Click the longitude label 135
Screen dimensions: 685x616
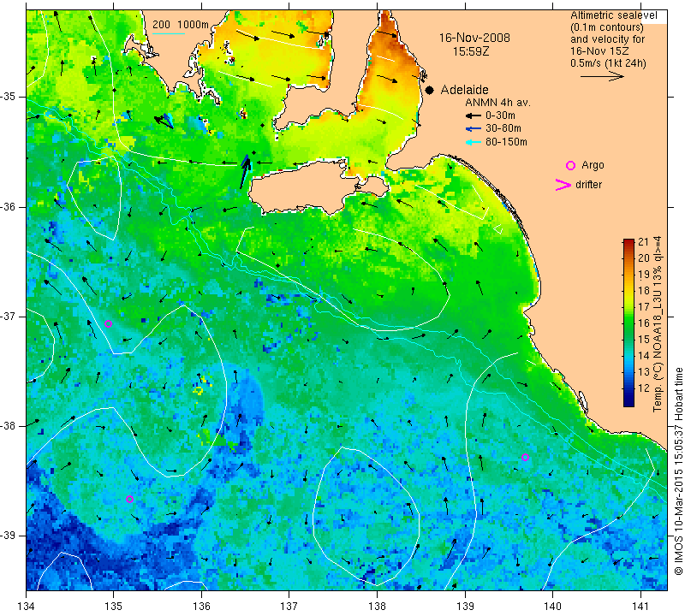(x=114, y=606)
